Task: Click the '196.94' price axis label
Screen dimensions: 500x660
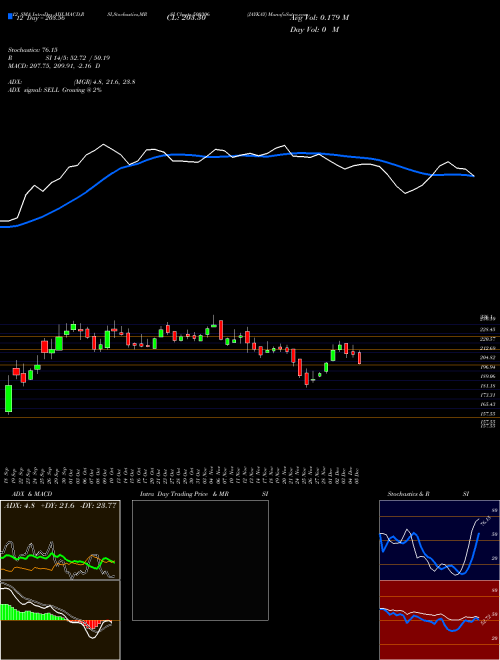Action: click(489, 367)
